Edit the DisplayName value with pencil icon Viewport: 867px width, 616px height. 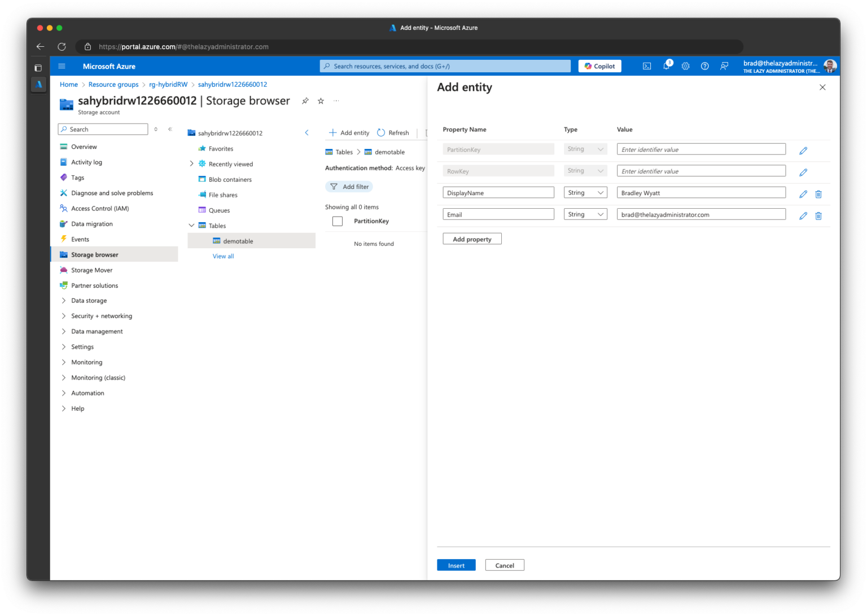[x=803, y=194]
